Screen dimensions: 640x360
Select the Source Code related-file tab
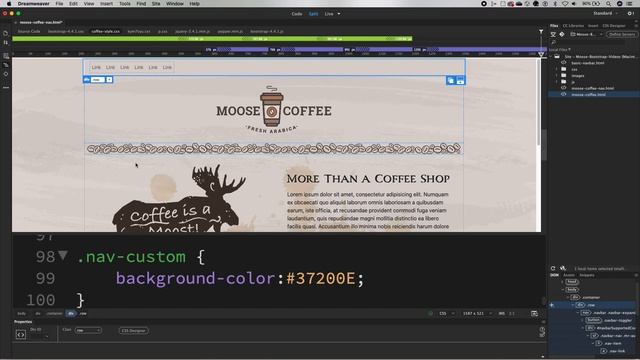point(29,31)
